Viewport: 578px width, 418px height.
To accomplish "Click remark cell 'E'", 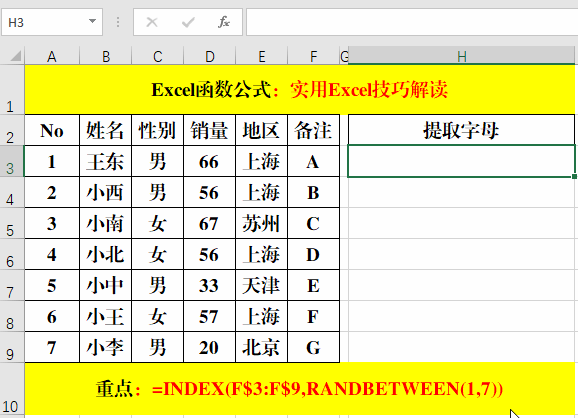I will pyautogui.click(x=313, y=285).
